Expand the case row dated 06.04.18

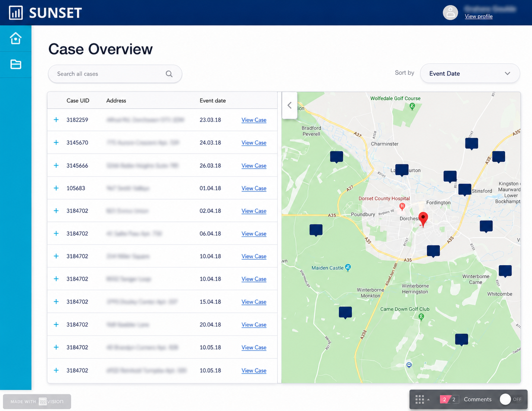point(56,233)
